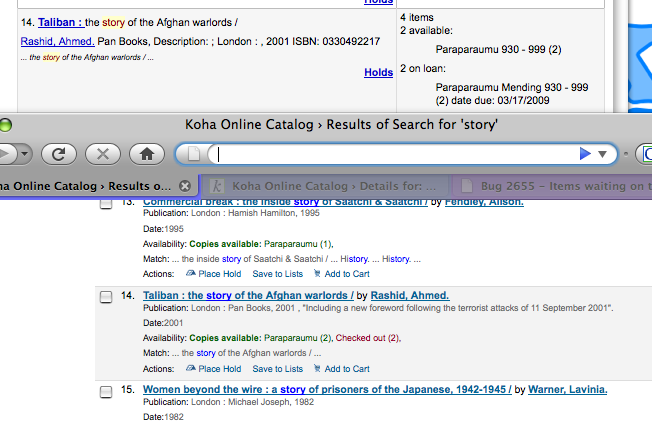Click Add to Cart icon for Taliban
The height and width of the screenshot is (426, 652).
[x=317, y=369]
